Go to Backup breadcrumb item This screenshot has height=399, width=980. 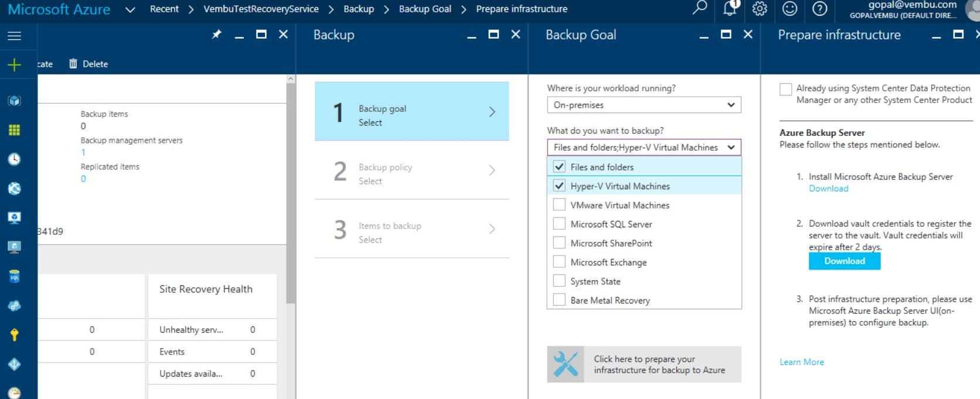359,9
